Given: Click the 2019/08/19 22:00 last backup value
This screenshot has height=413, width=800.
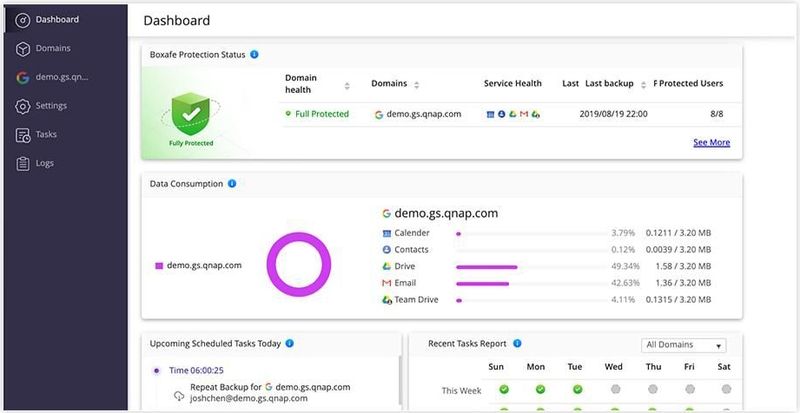Looking at the screenshot, I should (613, 114).
